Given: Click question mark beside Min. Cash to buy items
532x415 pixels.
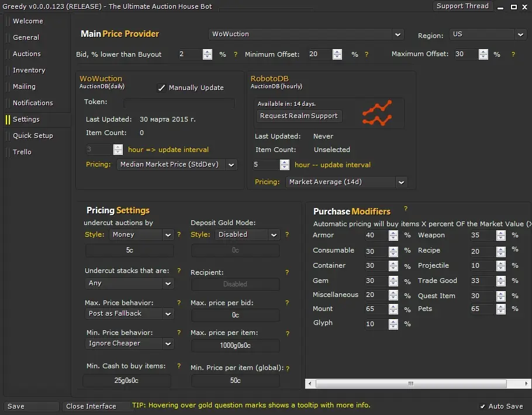Looking at the screenshot, I should [179, 366].
